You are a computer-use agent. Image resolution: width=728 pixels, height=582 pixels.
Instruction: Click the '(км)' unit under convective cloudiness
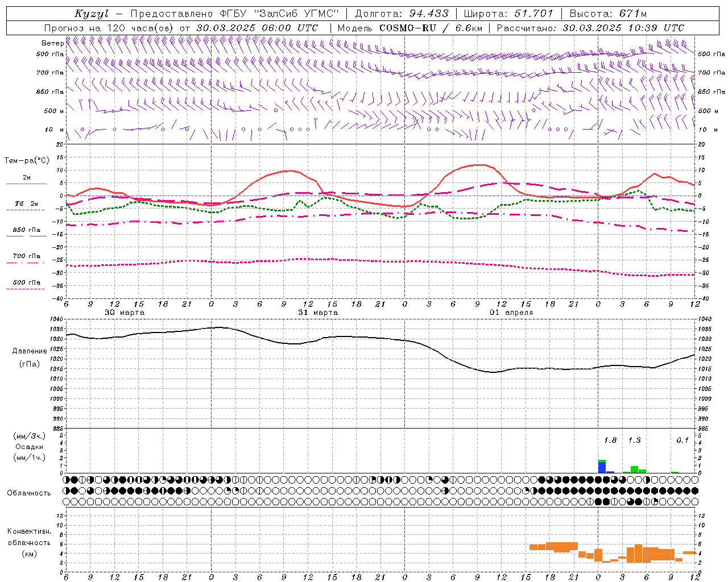(x=29, y=554)
